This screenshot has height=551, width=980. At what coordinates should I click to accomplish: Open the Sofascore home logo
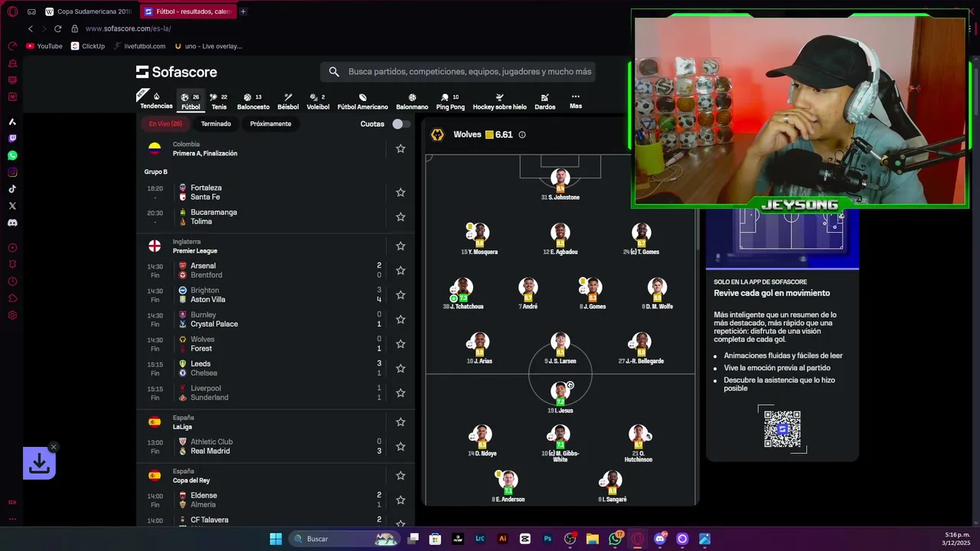(x=176, y=72)
